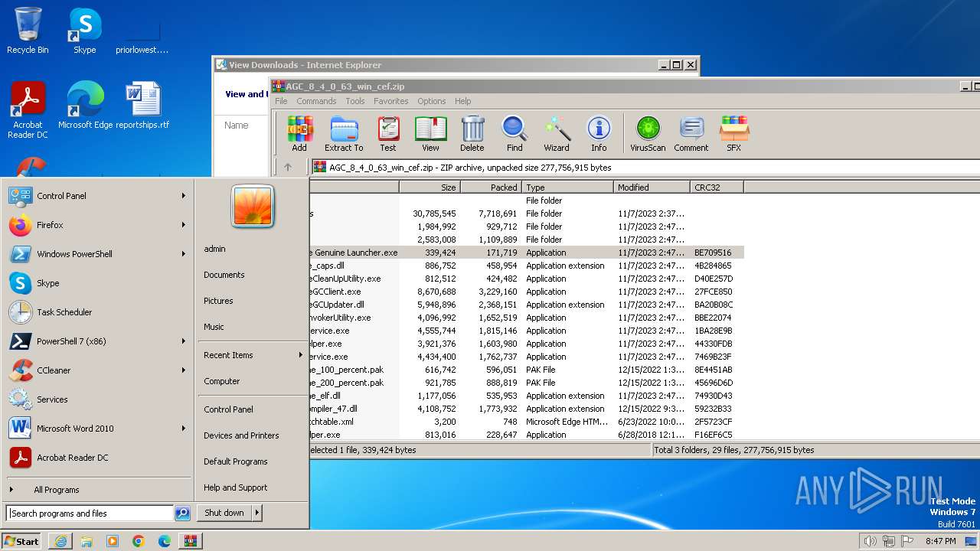Image resolution: width=980 pixels, height=551 pixels.
Task: Show archive Info from toolbar
Action: click(599, 133)
